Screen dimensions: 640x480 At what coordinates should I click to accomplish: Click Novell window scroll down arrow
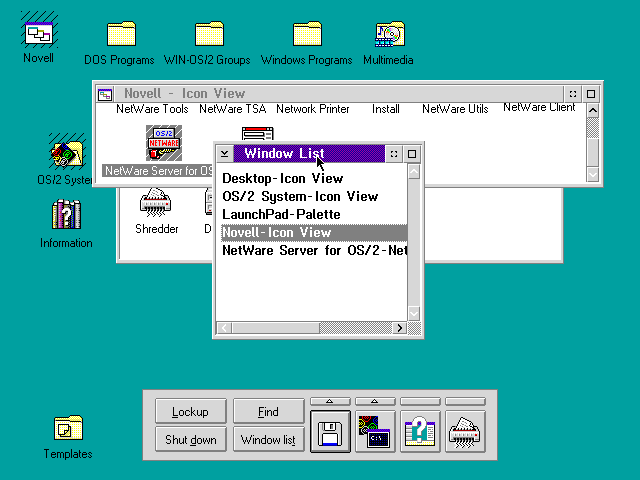pyautogui.click(x=593, y=175)
